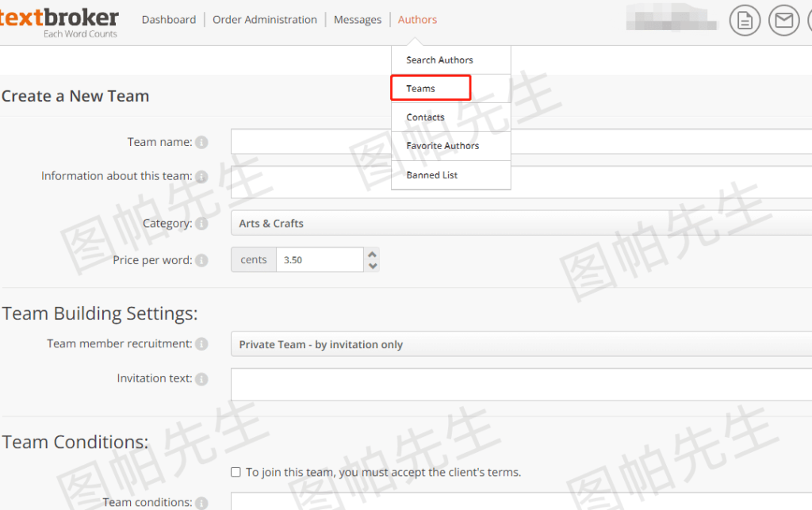812x510 pixels.
Task: Show info for Information about this team
Action: (201, 177)
